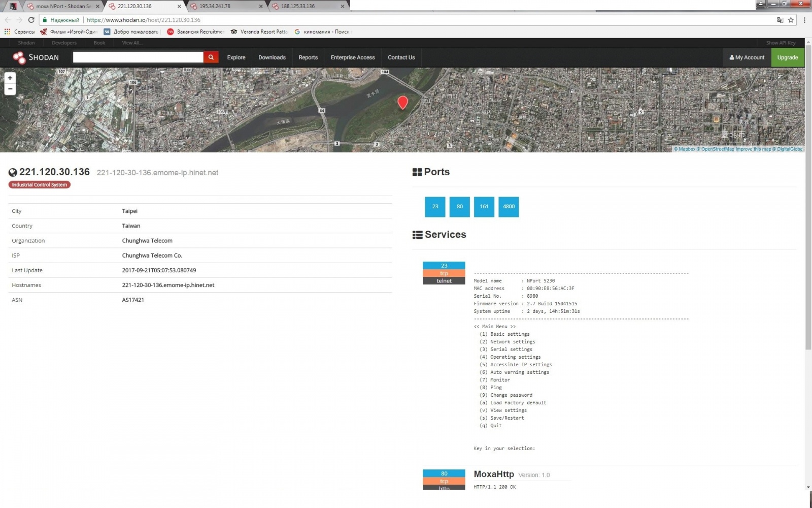Click the Mapbox attribution link
The height and width of the screenshot is (508, 812).
(685, 149)
